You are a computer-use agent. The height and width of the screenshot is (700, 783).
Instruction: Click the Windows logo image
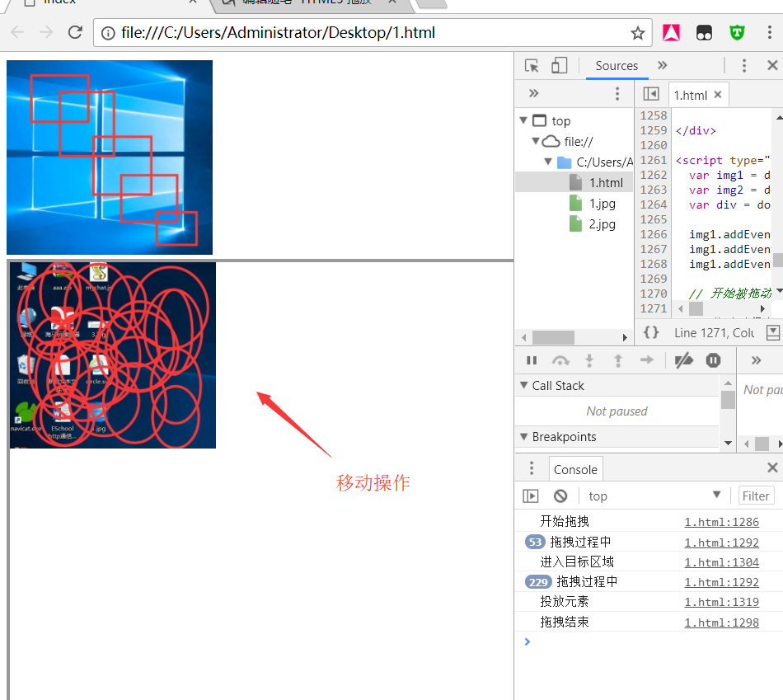click(110, 157)
